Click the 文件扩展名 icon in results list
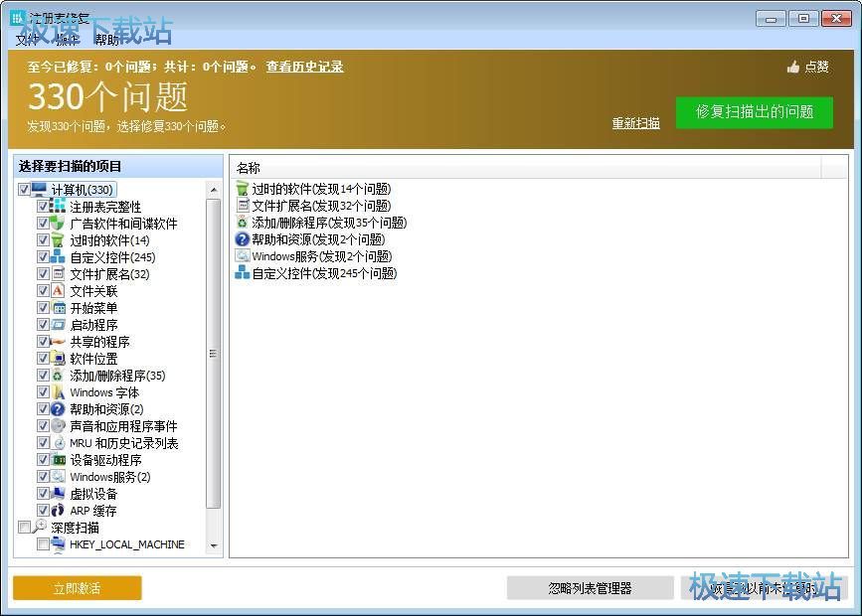The width and height of the screenshot is (862, 616). (x=243, y=206)
